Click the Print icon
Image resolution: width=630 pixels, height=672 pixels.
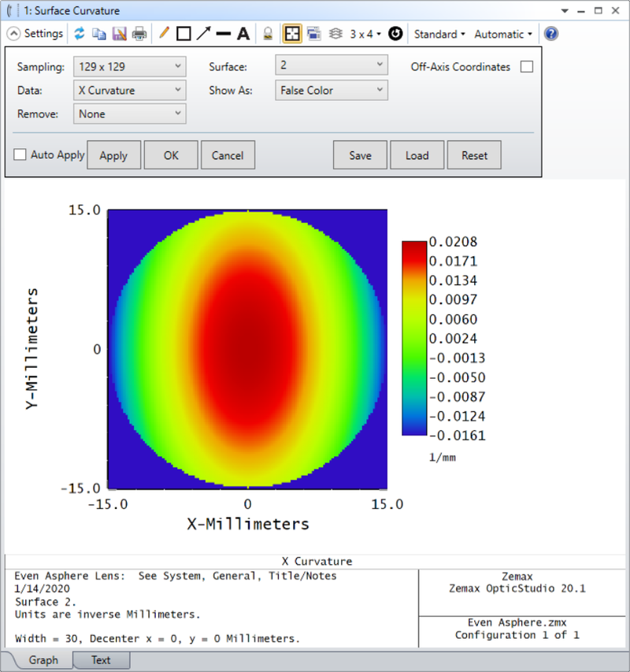pos(139,34)
